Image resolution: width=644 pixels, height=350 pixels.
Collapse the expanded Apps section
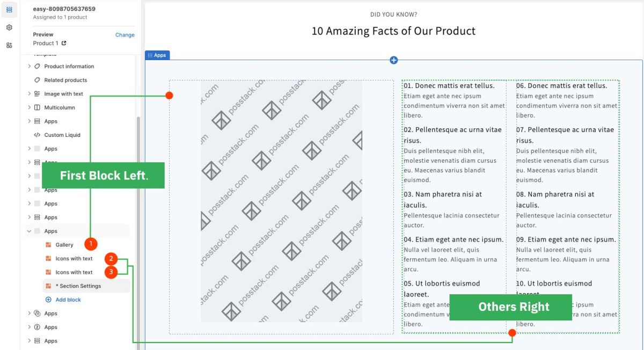28,230
